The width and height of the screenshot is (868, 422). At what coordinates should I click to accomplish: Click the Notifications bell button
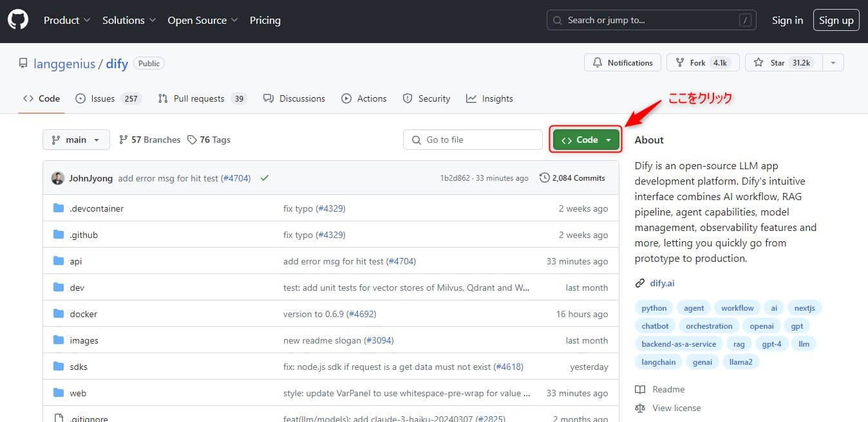click(x=622, y=63)
